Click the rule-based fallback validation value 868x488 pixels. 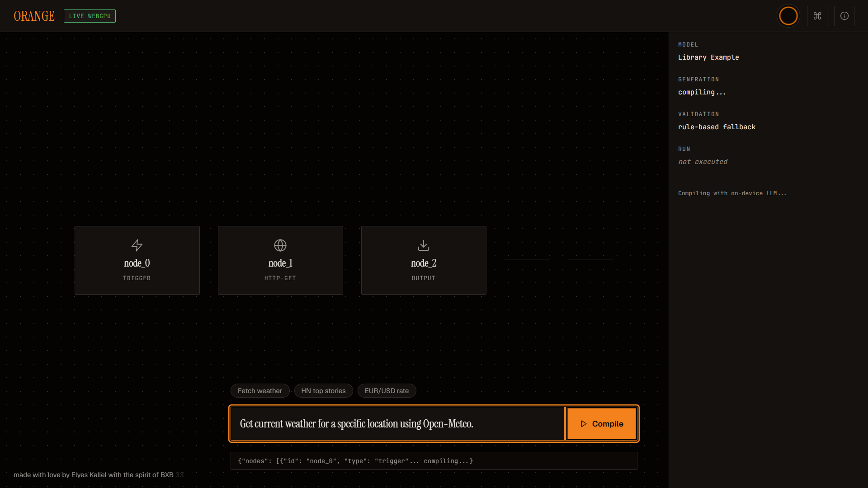pyautogui.click(x=717, y=127)
